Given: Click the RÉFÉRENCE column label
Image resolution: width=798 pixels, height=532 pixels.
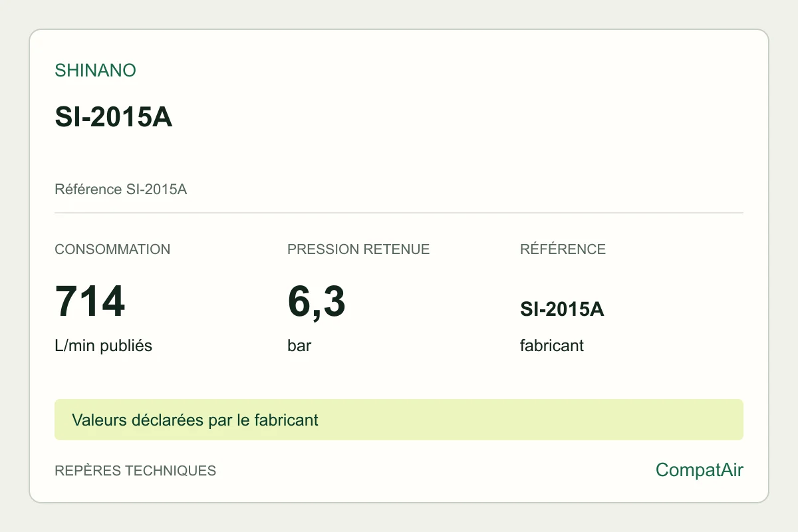Looking at the screenshot, I should pyautogui.click(x=563, y=249).
